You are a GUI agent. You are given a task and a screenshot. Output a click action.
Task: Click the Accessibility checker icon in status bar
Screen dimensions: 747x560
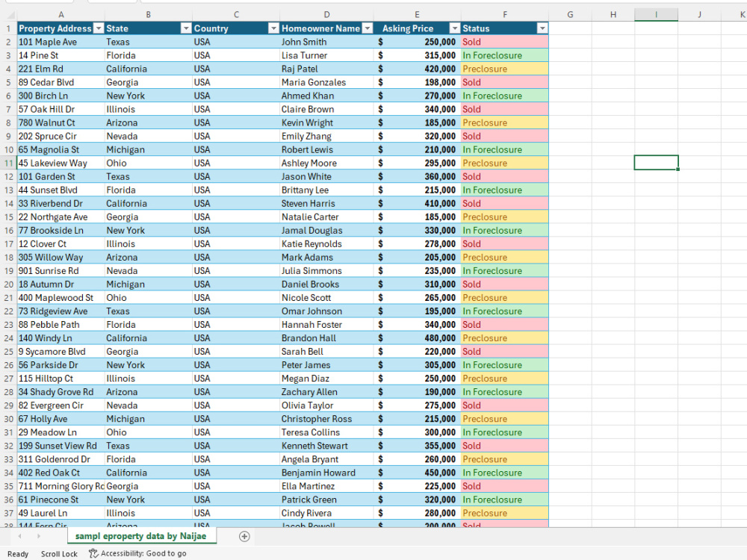pos(93,553)
